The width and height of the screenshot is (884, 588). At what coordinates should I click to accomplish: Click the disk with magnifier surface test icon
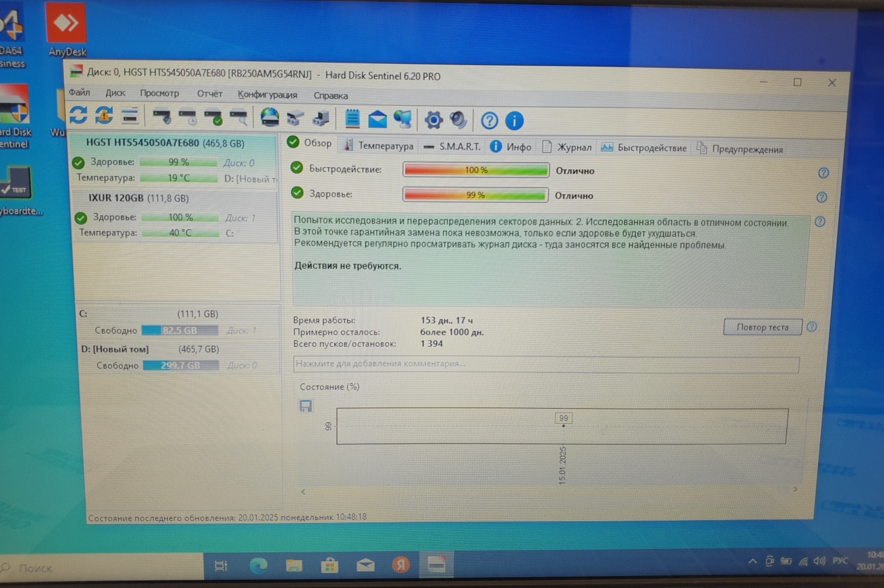tap(238, 118)
